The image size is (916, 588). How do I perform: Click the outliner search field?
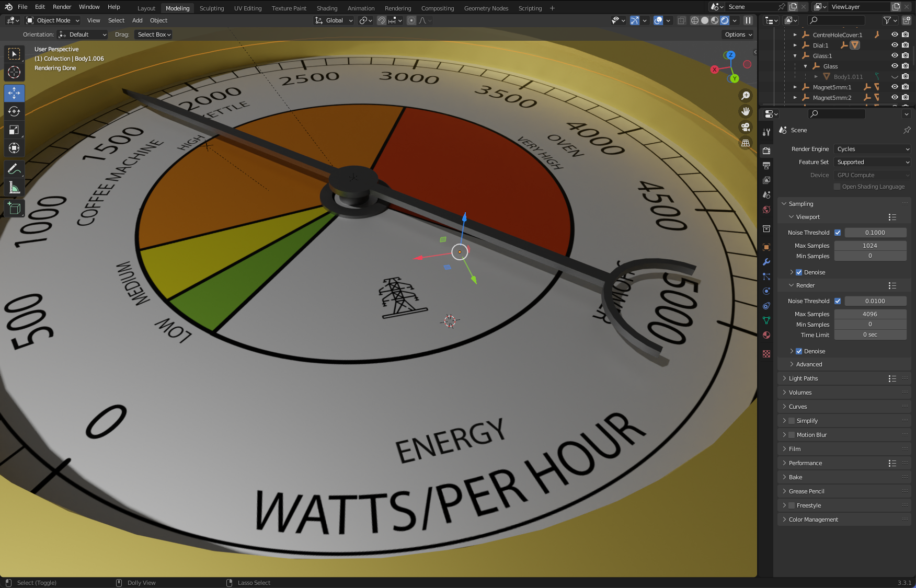pos(835,20)
